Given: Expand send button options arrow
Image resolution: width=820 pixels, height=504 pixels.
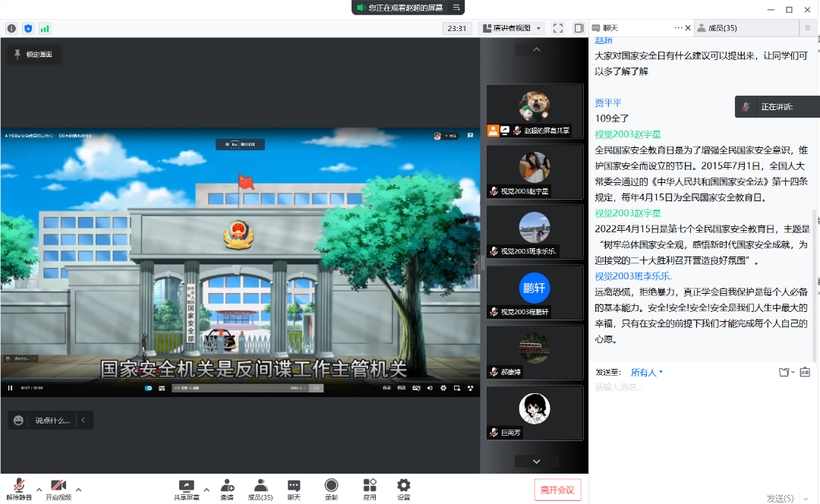Looking at the screenshot, I should (x=806, y=499).
